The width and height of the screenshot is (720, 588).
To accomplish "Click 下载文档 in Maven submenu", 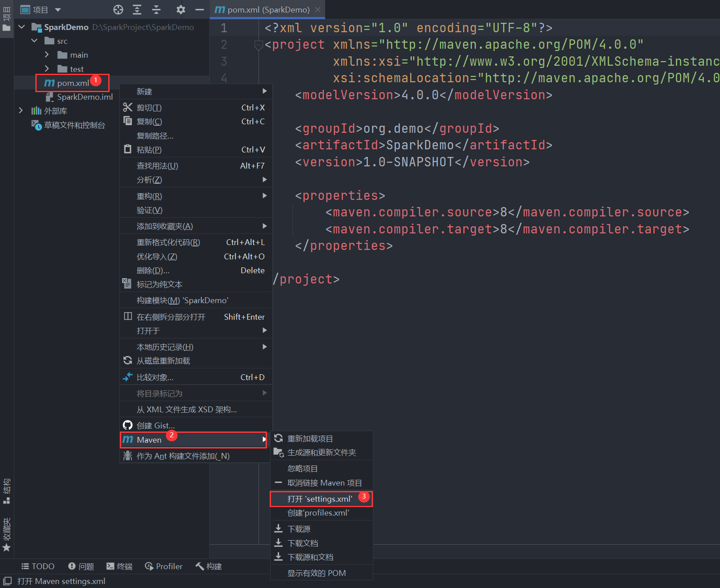I will [x=322, y=543].
